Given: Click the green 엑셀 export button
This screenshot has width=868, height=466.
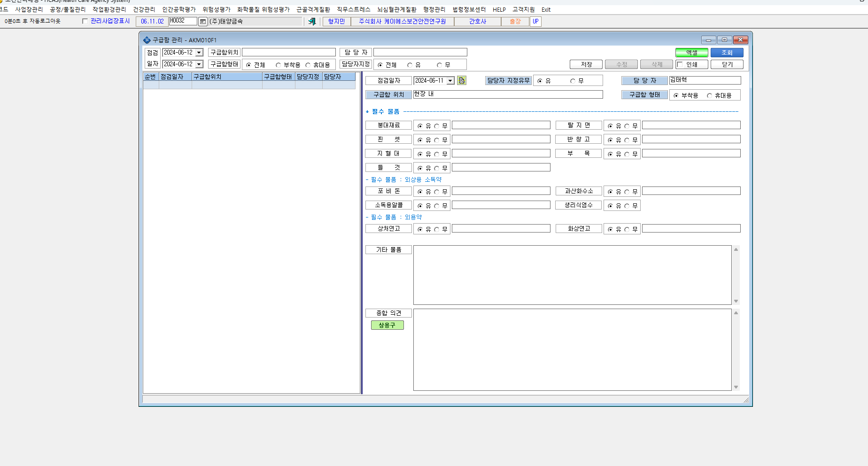Looking at the screenshot, I should (x=691, y=53).
